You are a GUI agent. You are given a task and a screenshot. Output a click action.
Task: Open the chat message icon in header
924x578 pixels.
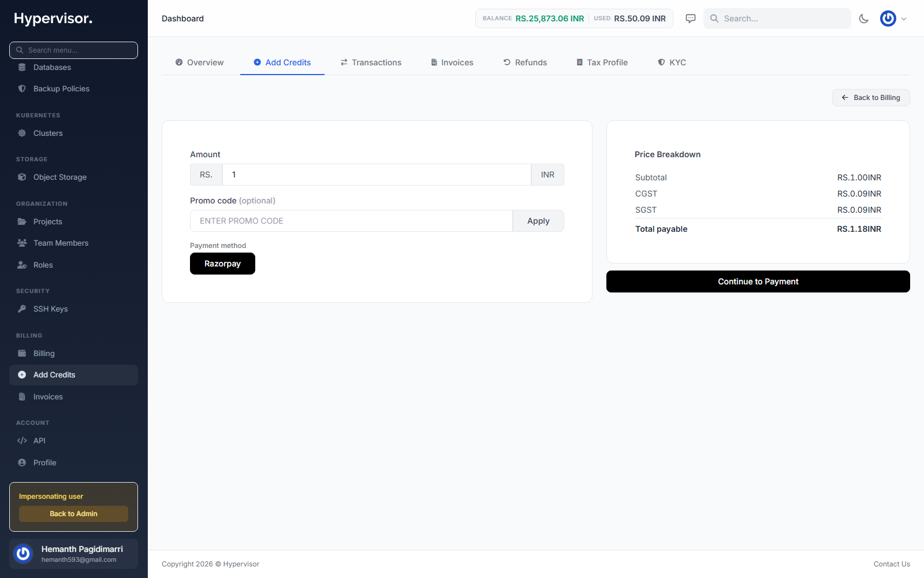pos(691,18)
